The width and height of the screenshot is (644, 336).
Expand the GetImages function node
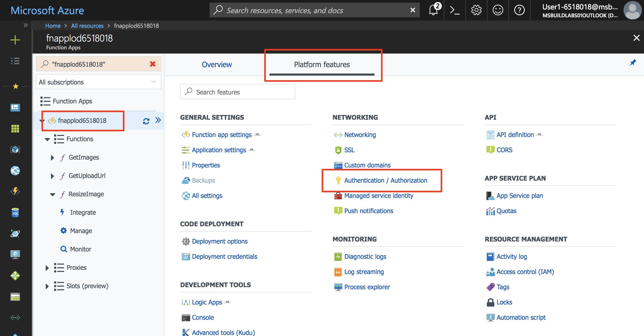(x=52, y=157)
